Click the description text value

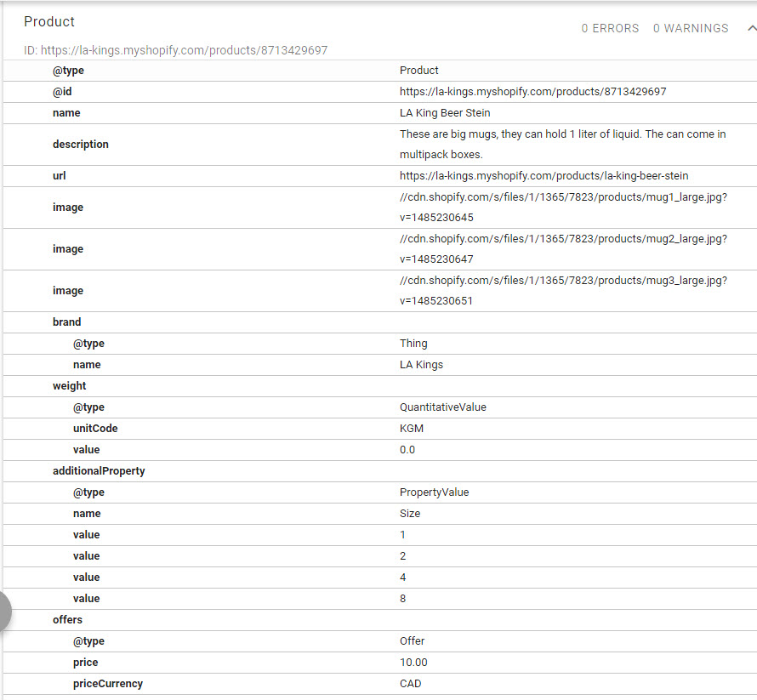[x=562, y=145]
